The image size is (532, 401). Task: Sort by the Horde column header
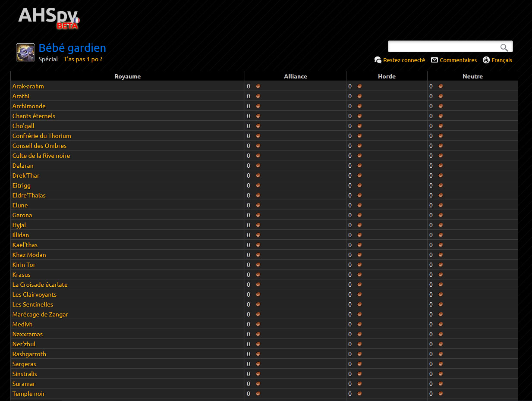point(387,76)
